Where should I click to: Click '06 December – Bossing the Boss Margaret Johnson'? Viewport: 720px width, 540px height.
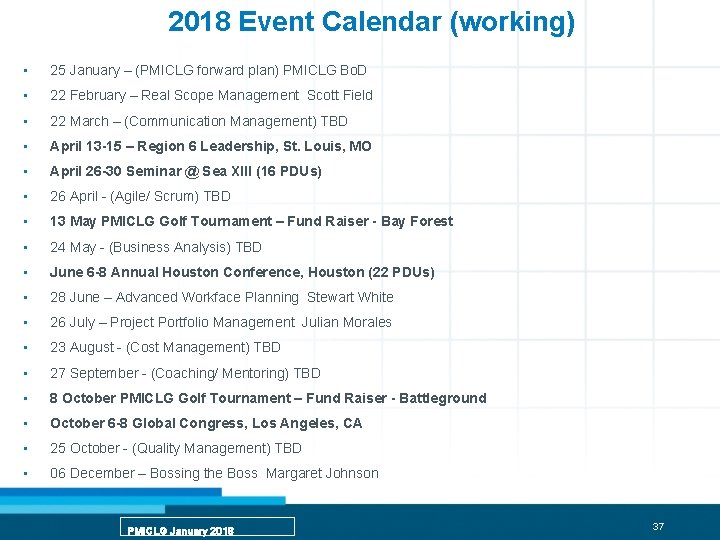[214, 473]
